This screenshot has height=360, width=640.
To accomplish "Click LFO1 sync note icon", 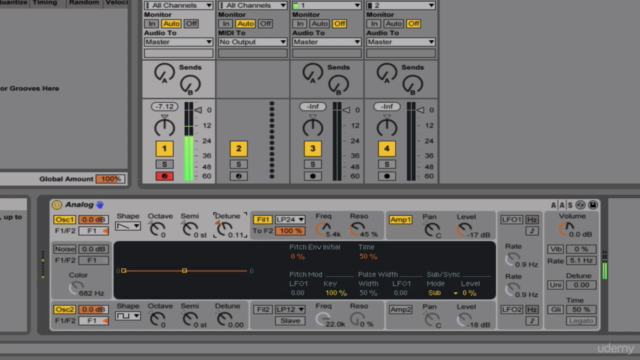I will [531, 231].
